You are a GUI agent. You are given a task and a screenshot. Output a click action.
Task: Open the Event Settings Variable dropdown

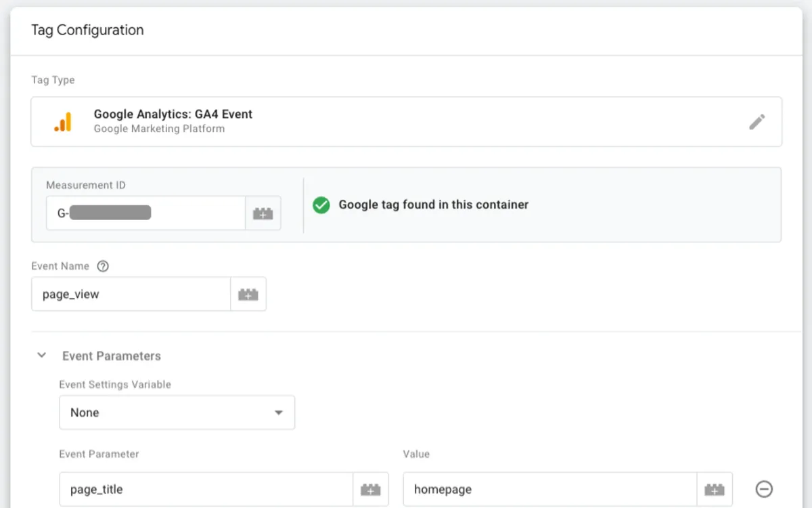177,412
